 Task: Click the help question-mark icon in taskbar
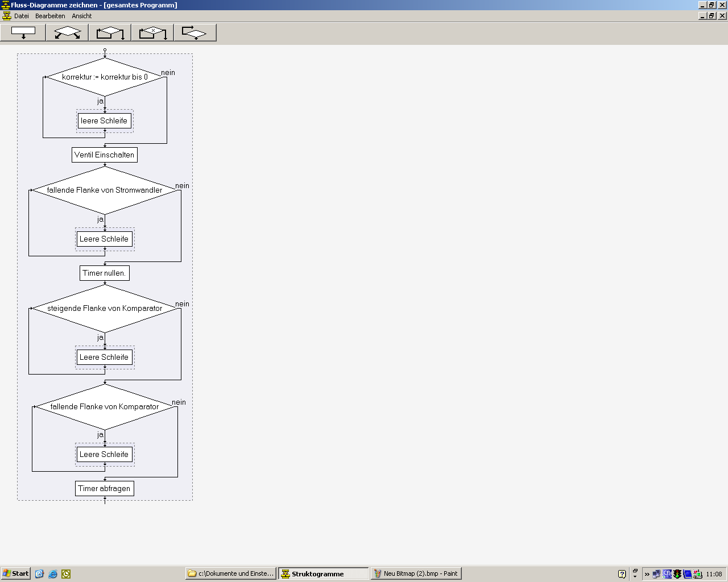coord(622,574)
